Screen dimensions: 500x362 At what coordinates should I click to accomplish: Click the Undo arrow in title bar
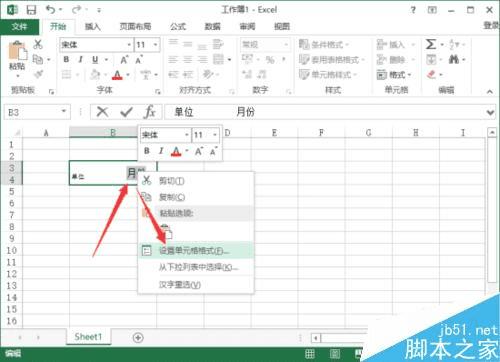pos(50,9)
